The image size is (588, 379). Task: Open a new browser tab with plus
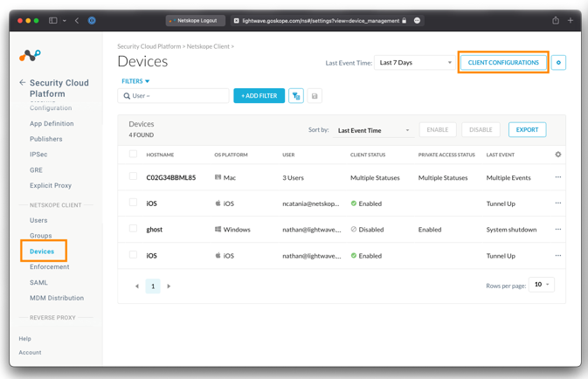pyautogui.click(x=571, y=21)
